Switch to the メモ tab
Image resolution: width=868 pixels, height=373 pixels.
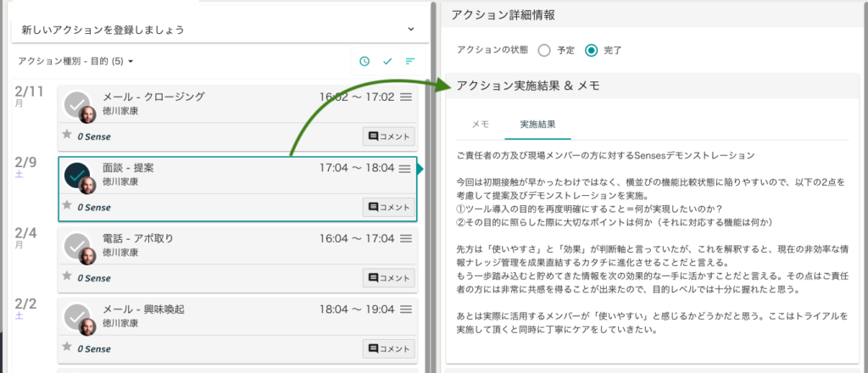[x=480, y=124]
